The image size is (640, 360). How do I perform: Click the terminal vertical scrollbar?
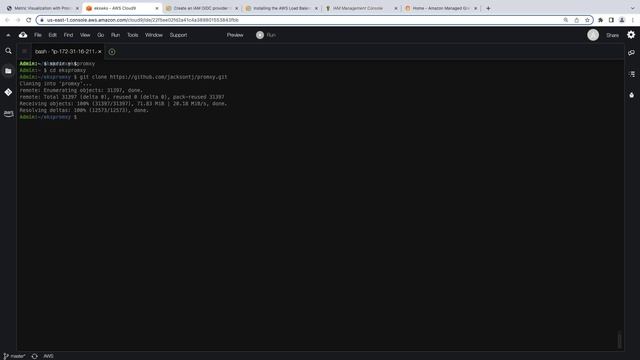(x=620, y=340)
